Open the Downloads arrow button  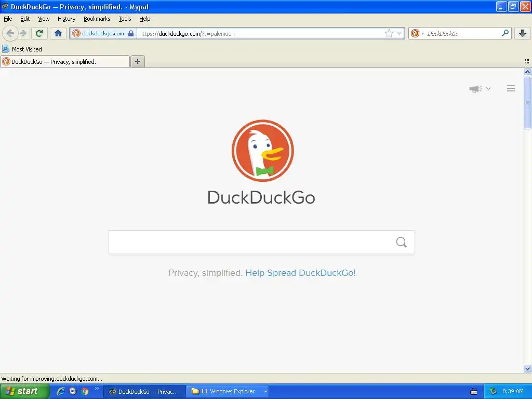click(x=522, y=33)
